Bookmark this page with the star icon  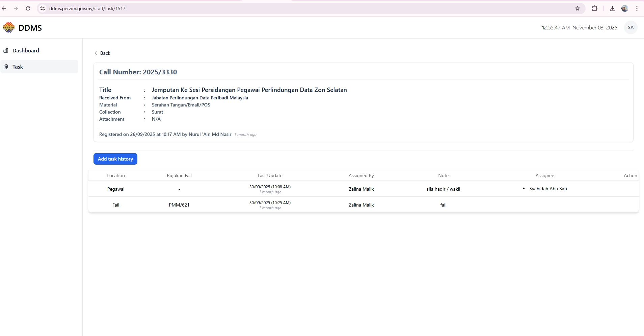578,8
